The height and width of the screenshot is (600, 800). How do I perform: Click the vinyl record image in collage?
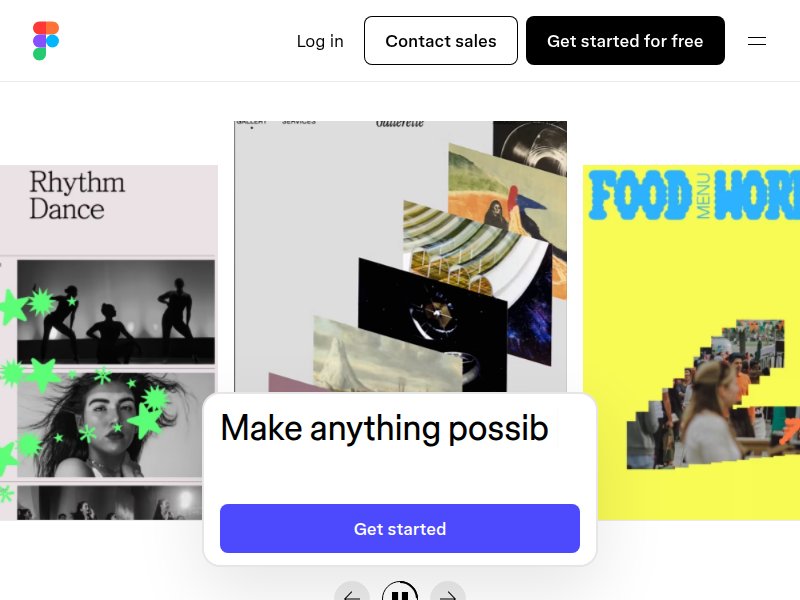point(530,148)
